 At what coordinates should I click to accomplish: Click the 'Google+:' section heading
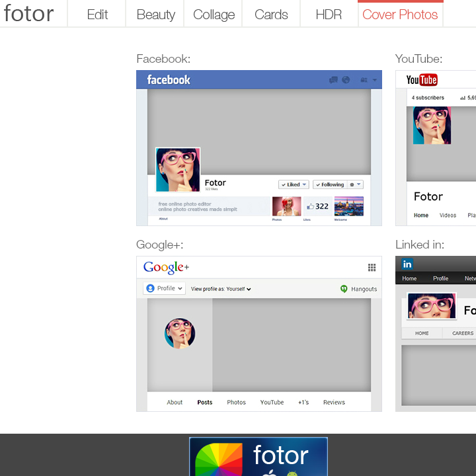point(160,245)
